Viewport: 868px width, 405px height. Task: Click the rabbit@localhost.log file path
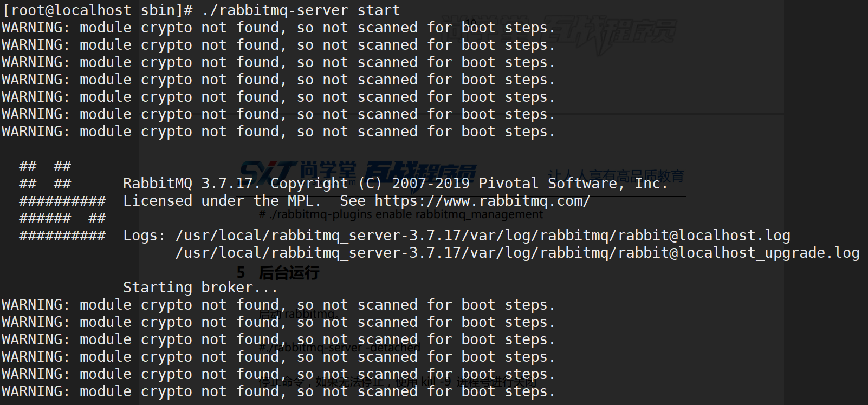[x=483, y=236]
